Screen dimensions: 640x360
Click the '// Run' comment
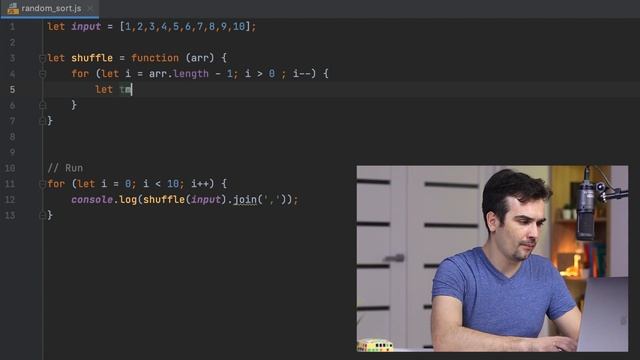pyautogui.click(x=65, y=168)
